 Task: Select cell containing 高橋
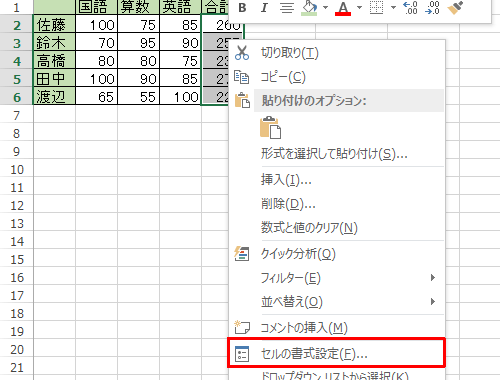pos(55,60)
